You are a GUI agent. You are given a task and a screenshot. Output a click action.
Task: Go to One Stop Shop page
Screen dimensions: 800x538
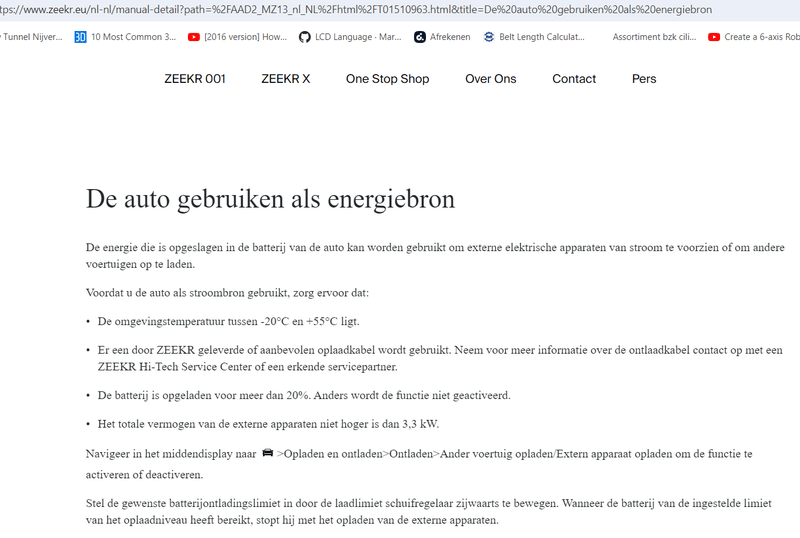click(x=387, y=79)
